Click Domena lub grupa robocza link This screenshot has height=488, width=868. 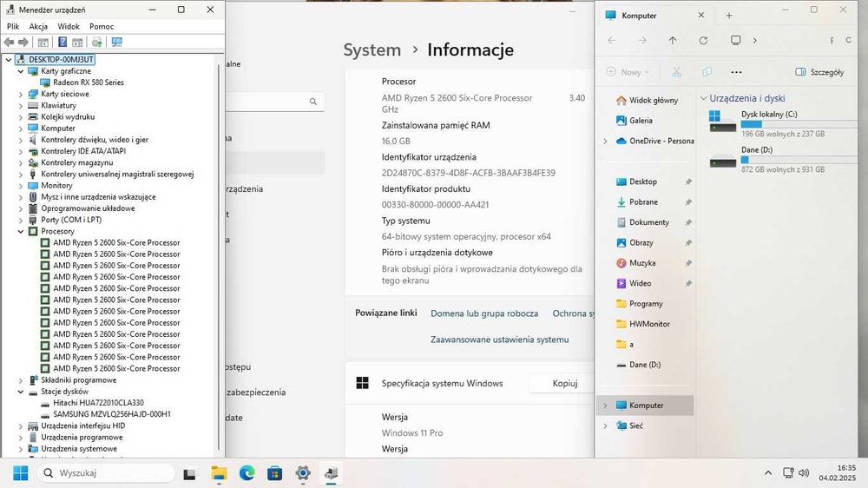[484, 313]
